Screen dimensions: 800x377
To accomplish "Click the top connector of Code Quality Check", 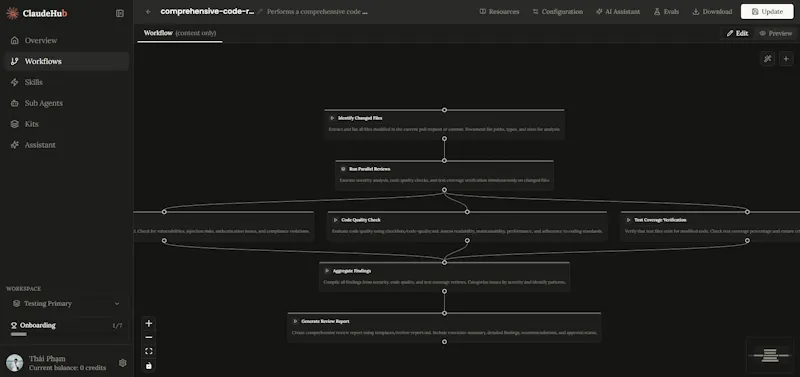I will pos(467,212).
